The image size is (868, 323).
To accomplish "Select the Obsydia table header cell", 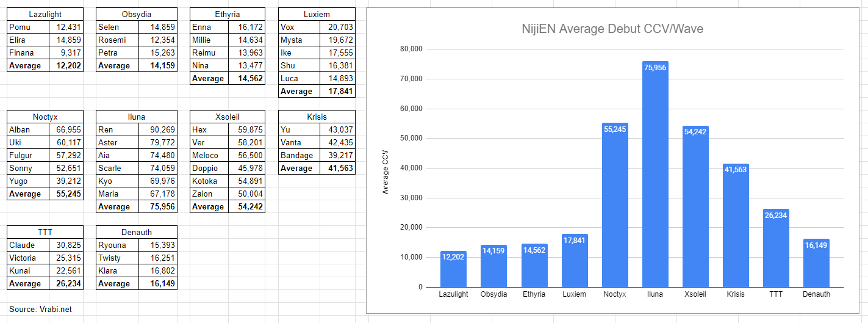I will click(137, 14).
